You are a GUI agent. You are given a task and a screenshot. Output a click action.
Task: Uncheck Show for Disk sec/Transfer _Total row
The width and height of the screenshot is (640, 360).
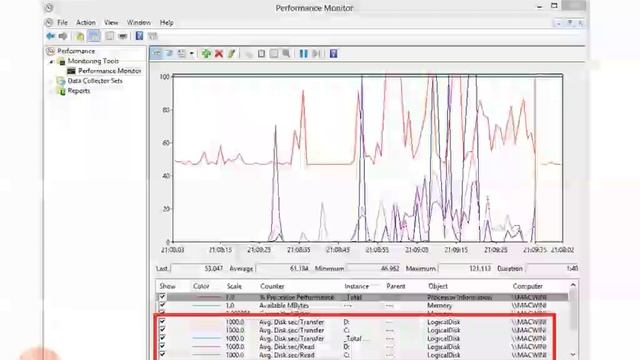click(162, 338)
